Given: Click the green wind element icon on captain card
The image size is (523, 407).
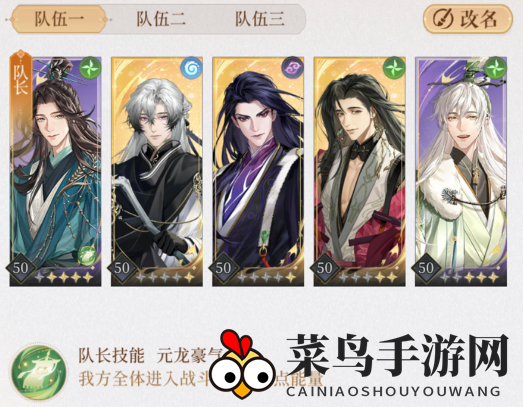Looking at the screenshot, I should 90,68.
